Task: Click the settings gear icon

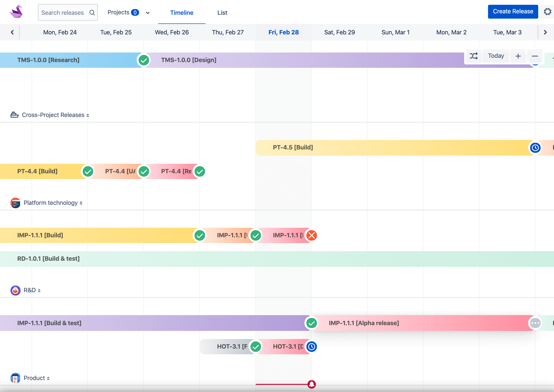Action: pos(548,11)
